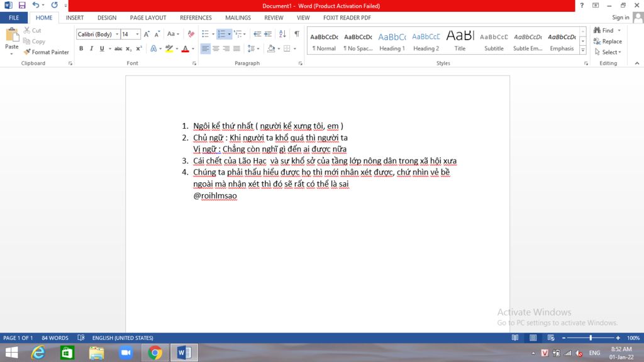Open the font name dropdown
Viewport: 644px width, 362px height.
[116, 35]
